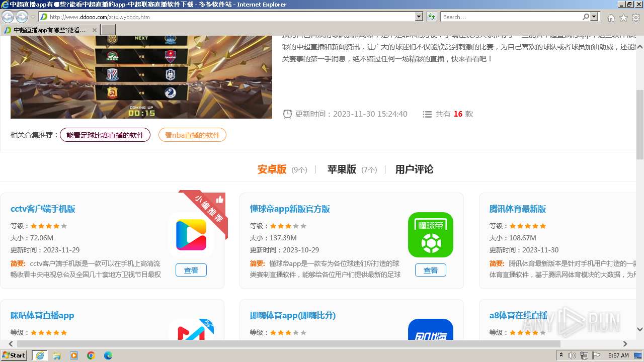Open Internet Explorer in the taskbar
The height and width of the screenshot is (362, 644).
coord(39,355)
